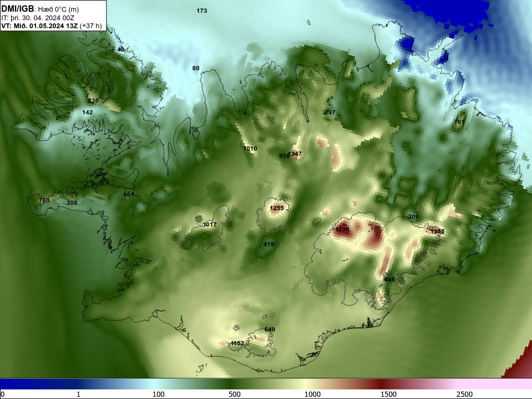
Task: Click the 1152 value near the south coast
Action: (237, 343)
